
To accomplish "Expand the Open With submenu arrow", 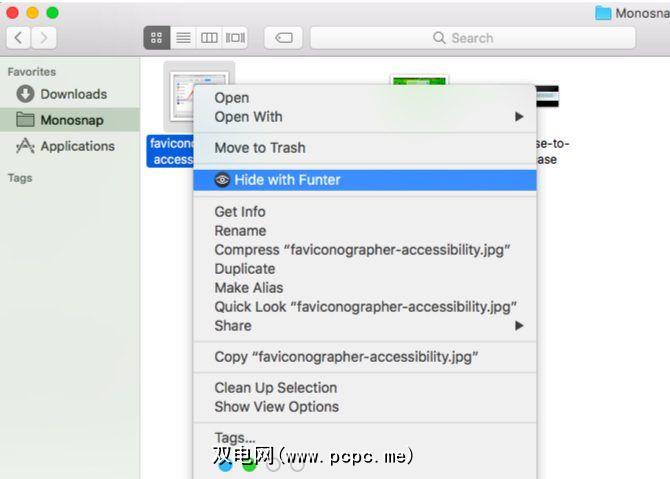I will click(519, 117).
